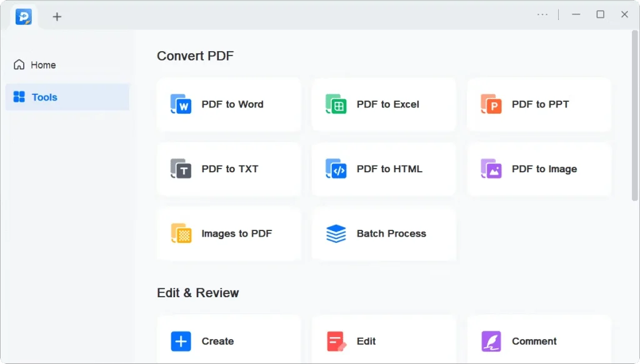Viewport: 640px width, 364px height.
Task: Click the Home house icon
Action: (19, 65)
